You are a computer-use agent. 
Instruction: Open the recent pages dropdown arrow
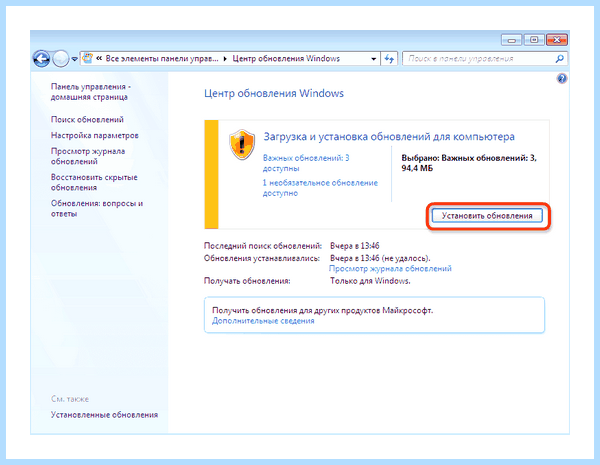coord(74,59)
